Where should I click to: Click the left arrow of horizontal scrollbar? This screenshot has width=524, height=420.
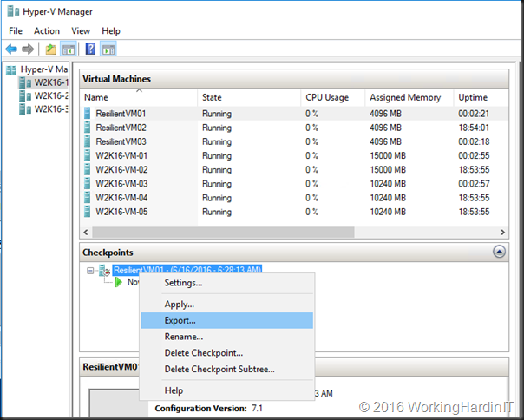click(x=86, y=232)
